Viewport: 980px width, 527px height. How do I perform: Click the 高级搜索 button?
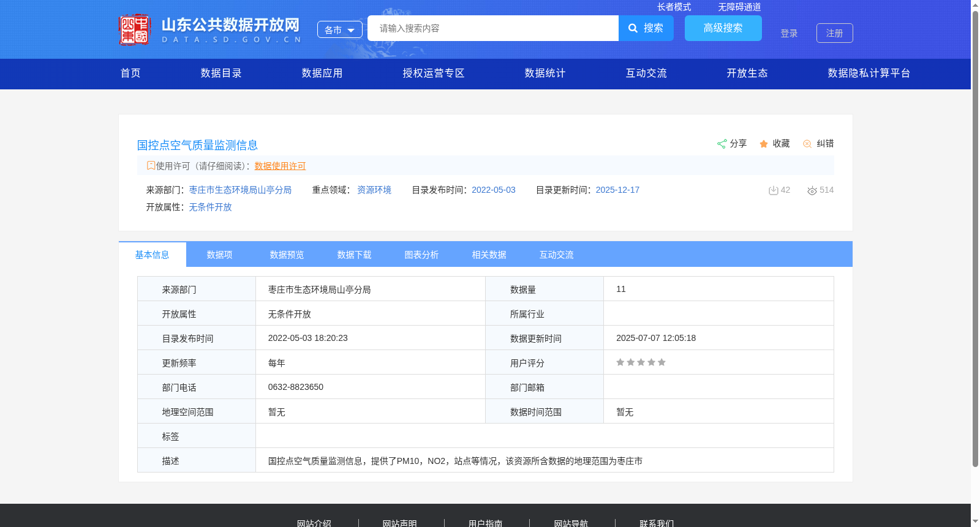click(x=723, y=28)
